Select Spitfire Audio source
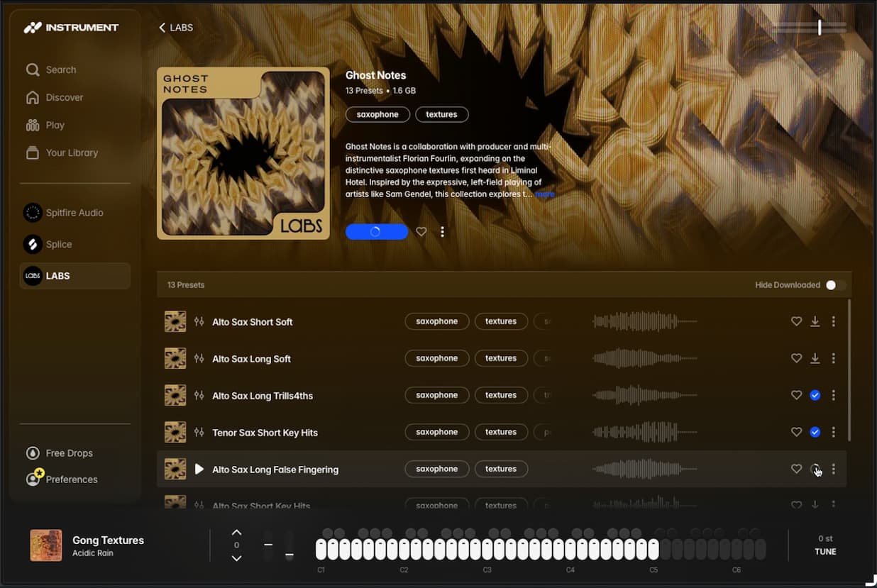This screenshot has width=877, height=588. [64, 213]
